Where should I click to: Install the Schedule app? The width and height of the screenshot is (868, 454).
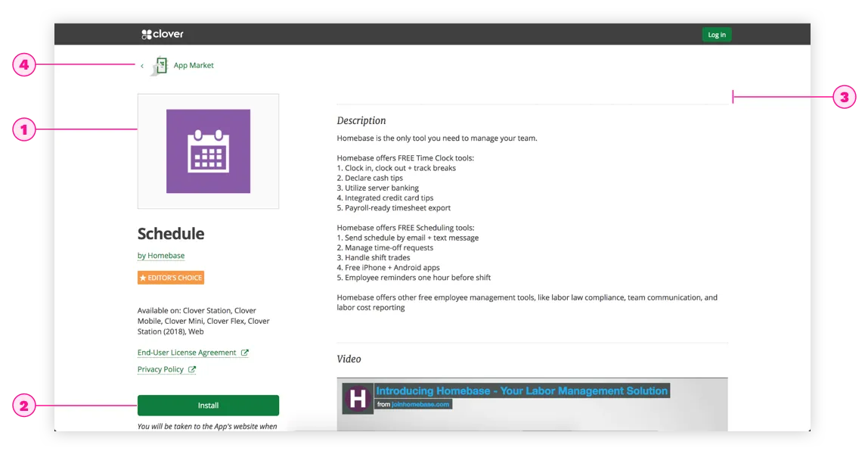(208, 406)
